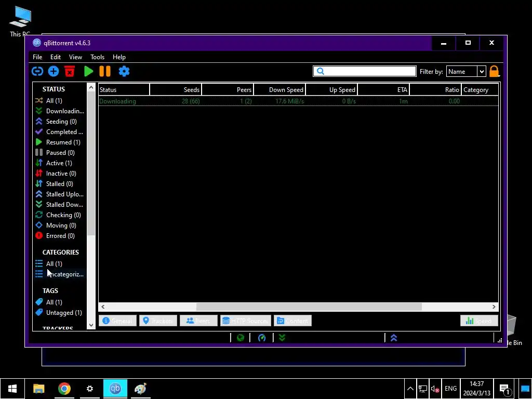Sort by Peers column header
The height and width of the screenshot is (399, 532).
click(228, 90)
